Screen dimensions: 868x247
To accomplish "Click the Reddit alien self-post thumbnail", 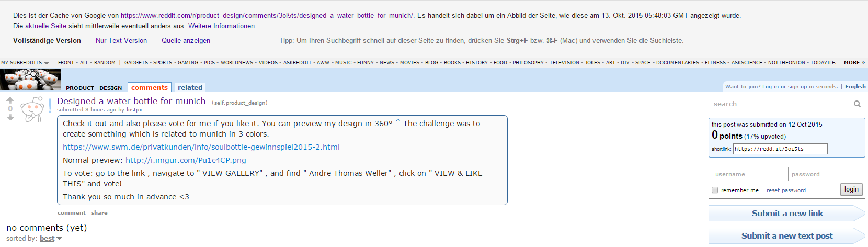I will click(32, 109).
